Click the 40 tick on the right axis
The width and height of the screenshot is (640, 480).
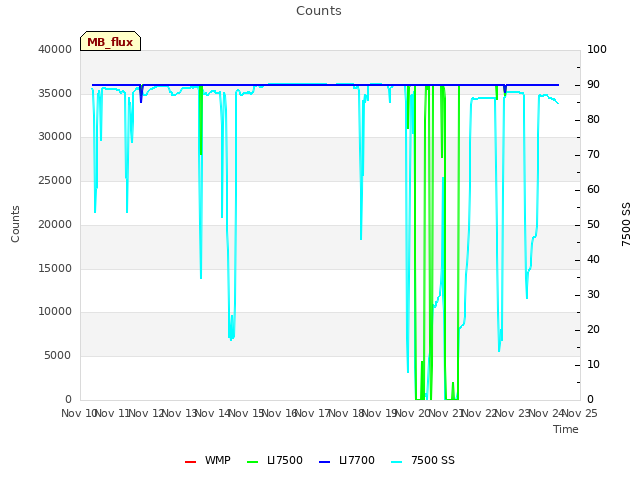pyautogui.click(x=593, y=260)
